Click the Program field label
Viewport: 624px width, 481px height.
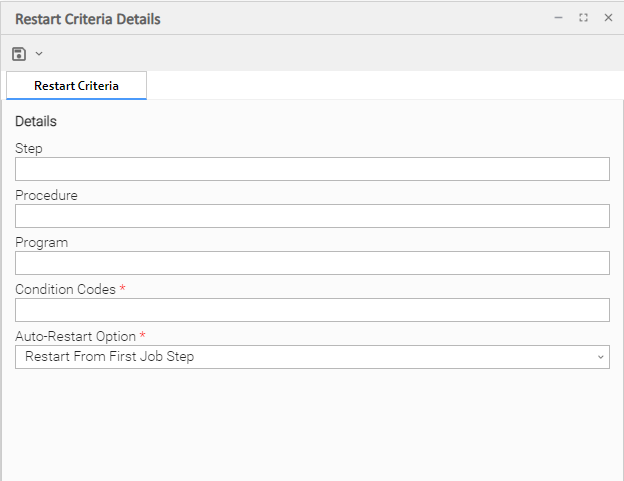pyautogui.click(x=41, y=243)
